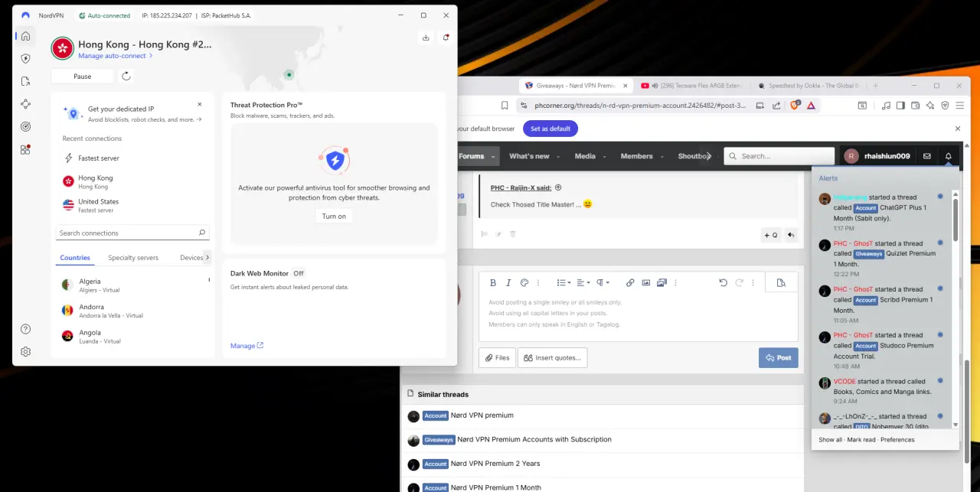Dismiss the dedicated IP promo card
Viewport: 980px width, 492px height.
pos(200,104)
